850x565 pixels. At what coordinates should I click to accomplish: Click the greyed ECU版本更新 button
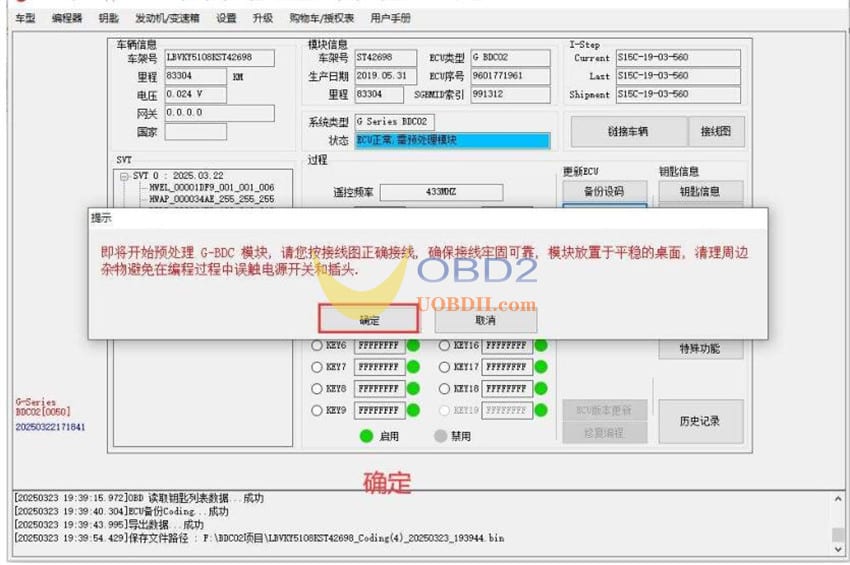coord(604,410)
